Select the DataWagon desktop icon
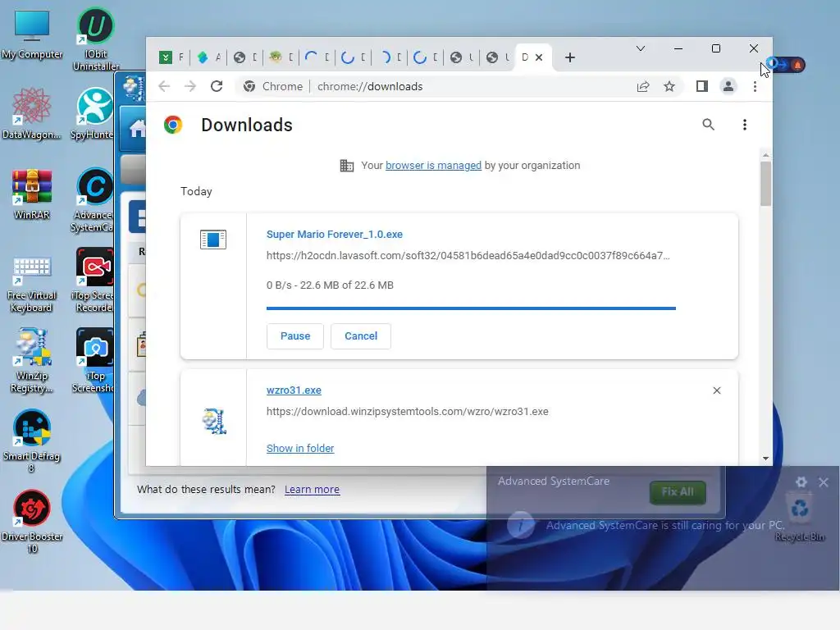This screenshot has width=840, height=630. pyautogui.click(x=32, y=113)
